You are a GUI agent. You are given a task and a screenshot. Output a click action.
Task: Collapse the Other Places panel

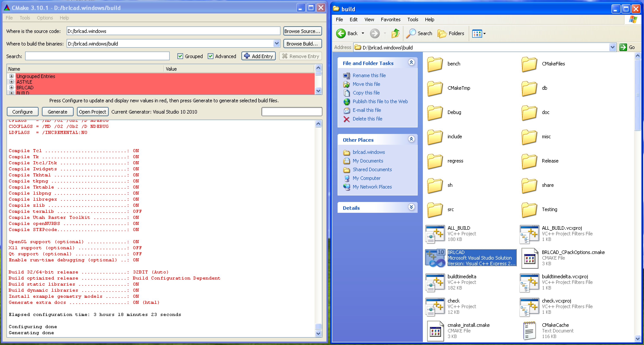pyautogui.click(x=411, y=139)
